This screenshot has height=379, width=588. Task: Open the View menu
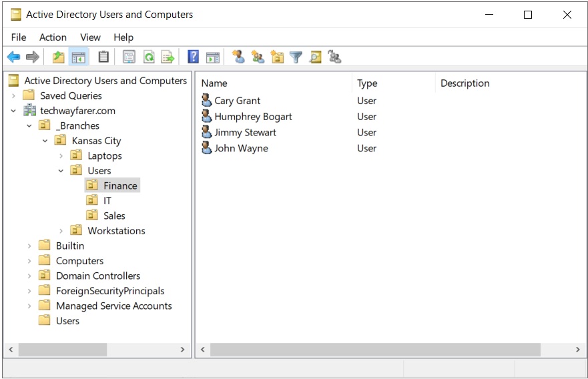(x=90, y=37)
